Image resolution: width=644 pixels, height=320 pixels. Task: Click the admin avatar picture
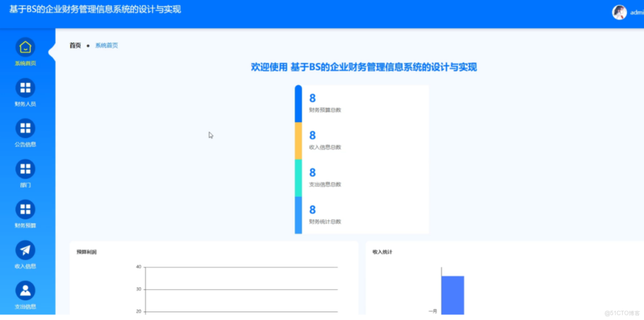point(619,12)
